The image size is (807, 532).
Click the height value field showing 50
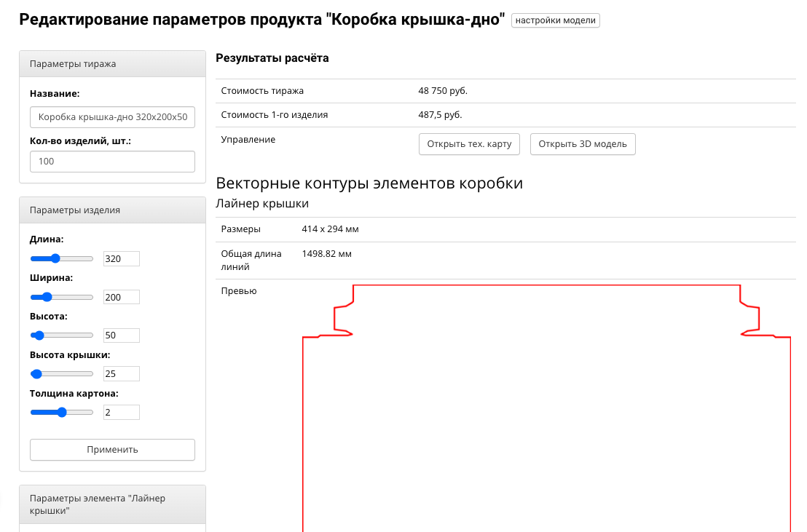pyautogui.click(x=121, y=335)
